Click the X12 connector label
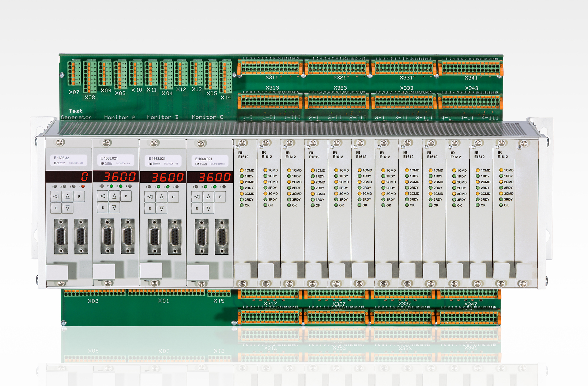Viewport: 588px width, 386px height. [181, 90]
